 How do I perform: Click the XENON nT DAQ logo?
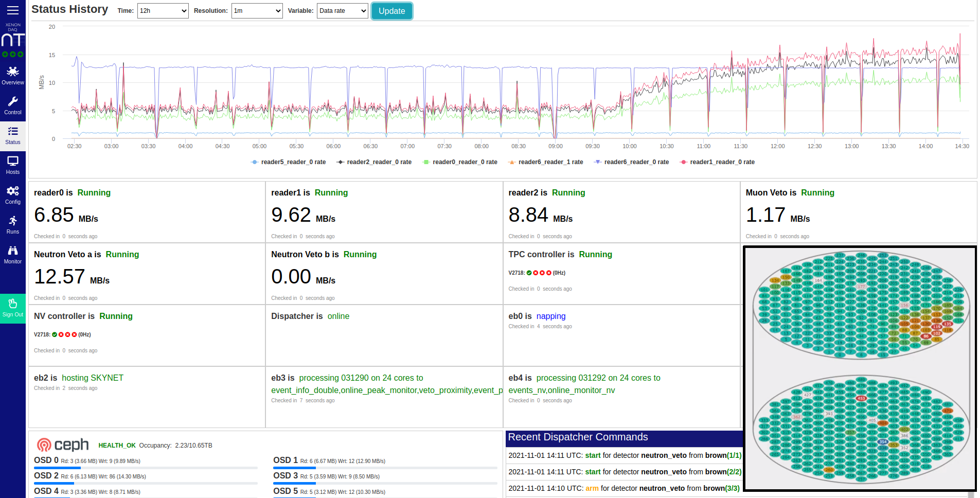(13, 40)
